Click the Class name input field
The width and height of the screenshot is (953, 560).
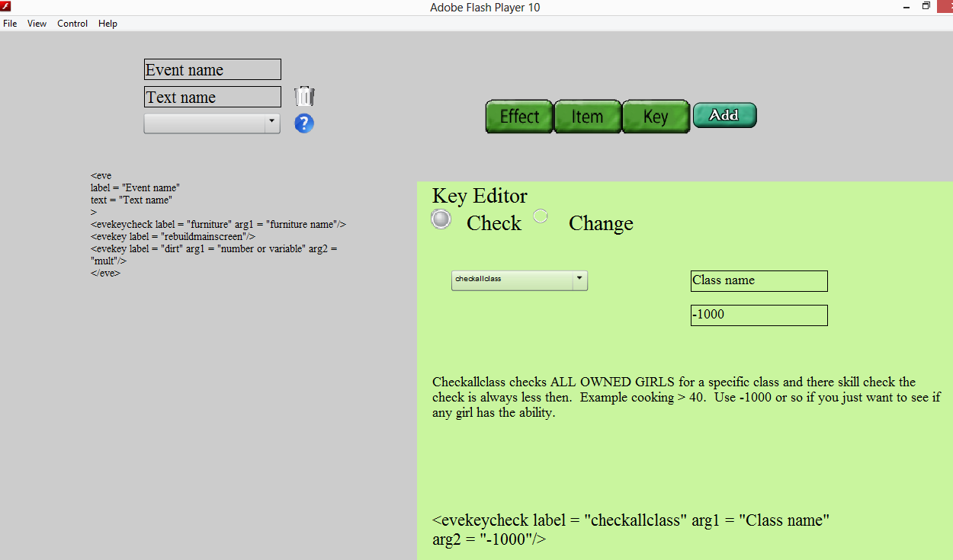(x=759, y=280)
